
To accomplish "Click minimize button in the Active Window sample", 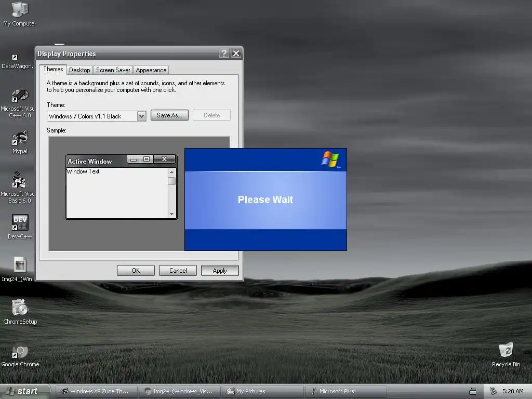I will (x=134, y=159).
